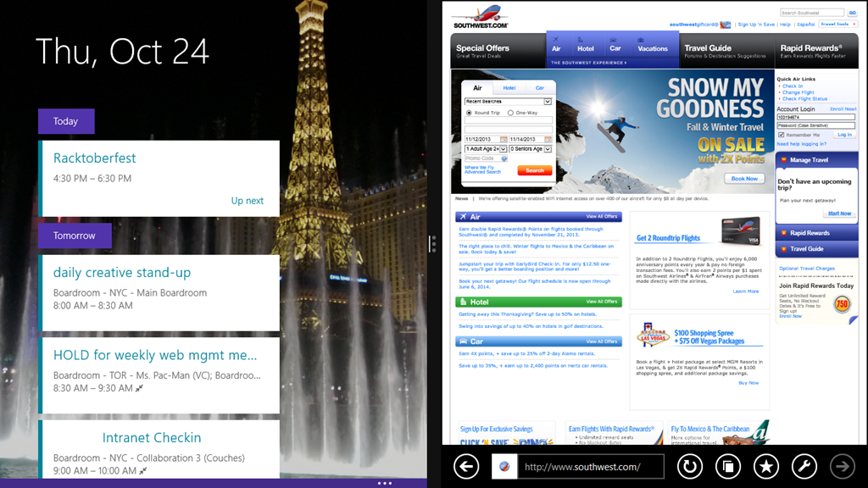Click the forward arrow in browser bar
The width and height of the screenshot is (868, 488).
pyautogui.click(x=843, y=467)
